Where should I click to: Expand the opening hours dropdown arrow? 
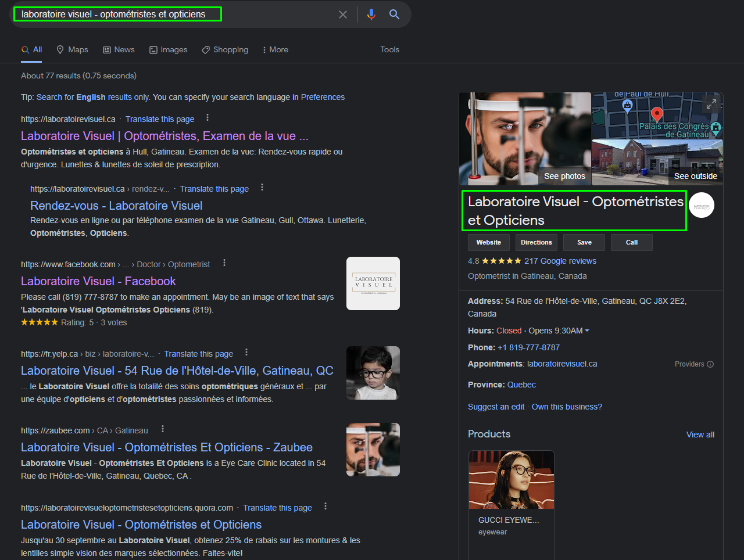587,331
